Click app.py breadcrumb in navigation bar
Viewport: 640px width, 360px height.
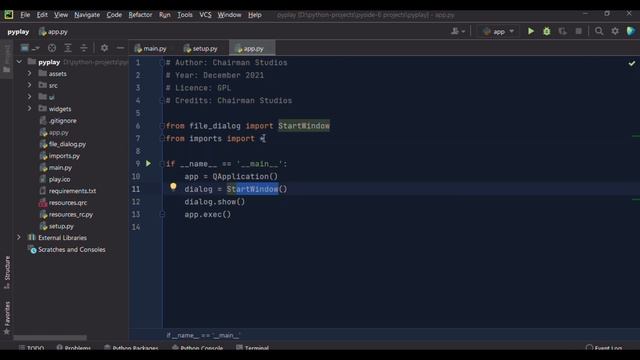click(53, 31)
